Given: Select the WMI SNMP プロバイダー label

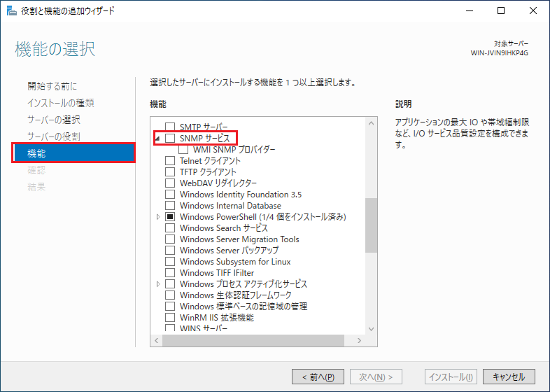Looking at the screenshot, I should tap(234, 149).
